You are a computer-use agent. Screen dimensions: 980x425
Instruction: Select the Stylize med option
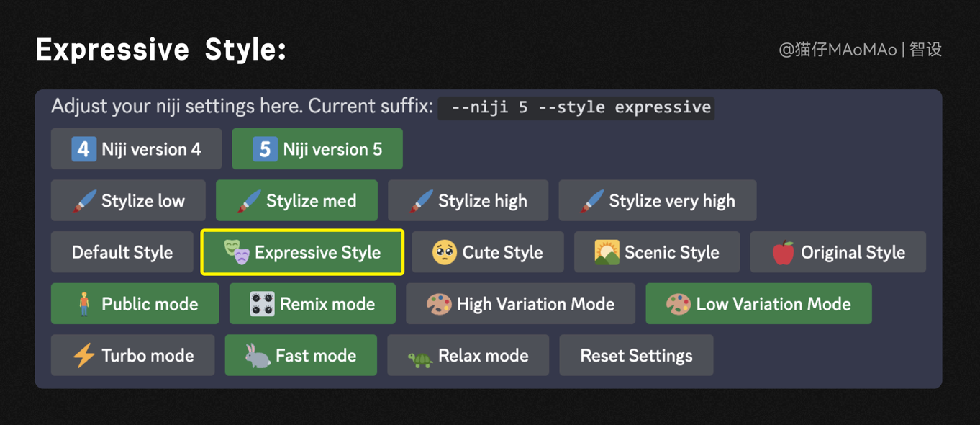point(296,201)
